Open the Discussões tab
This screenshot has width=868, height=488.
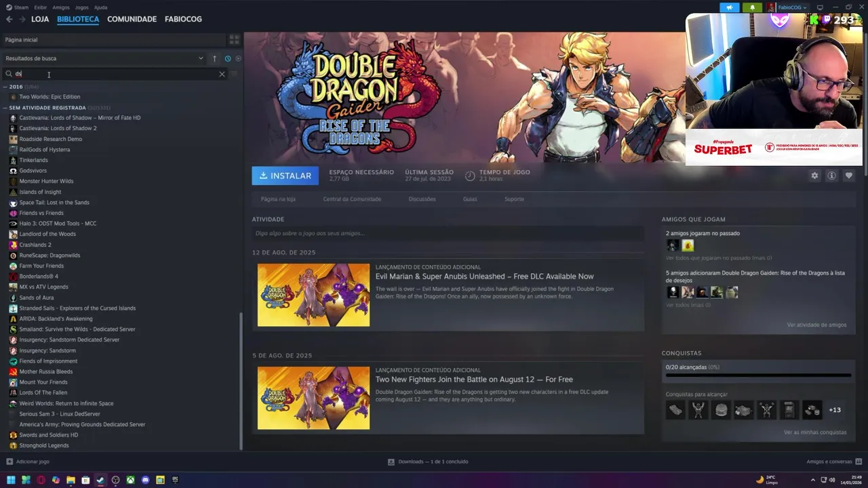pos(422,199)
